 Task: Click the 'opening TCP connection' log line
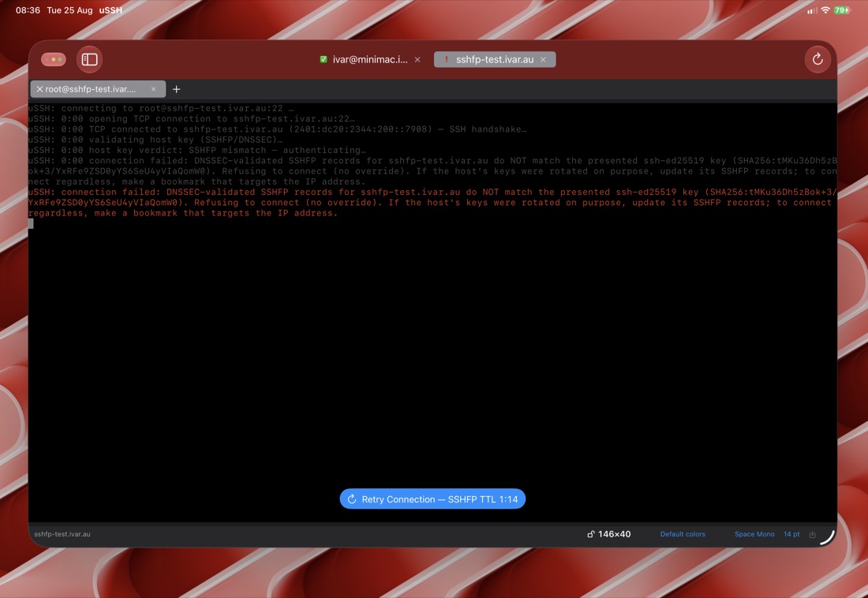pyautogui.click(x=192, y=118)
